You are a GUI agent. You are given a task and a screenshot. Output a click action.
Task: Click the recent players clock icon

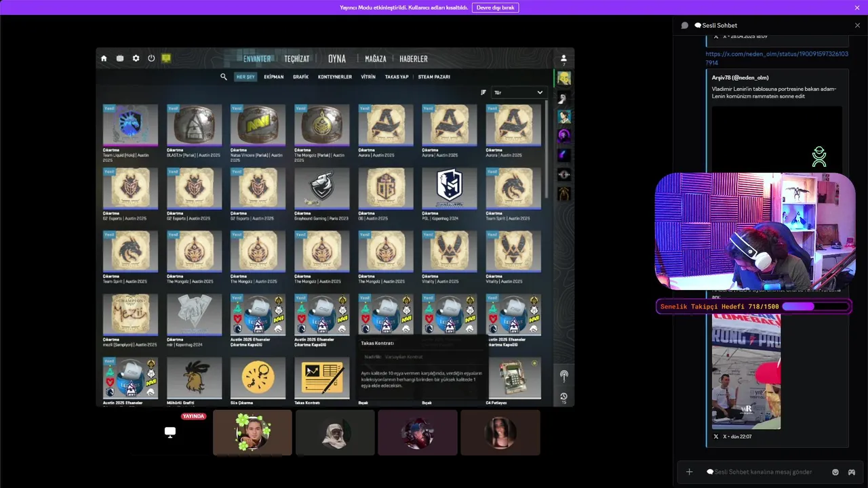(x=564, y=396)
